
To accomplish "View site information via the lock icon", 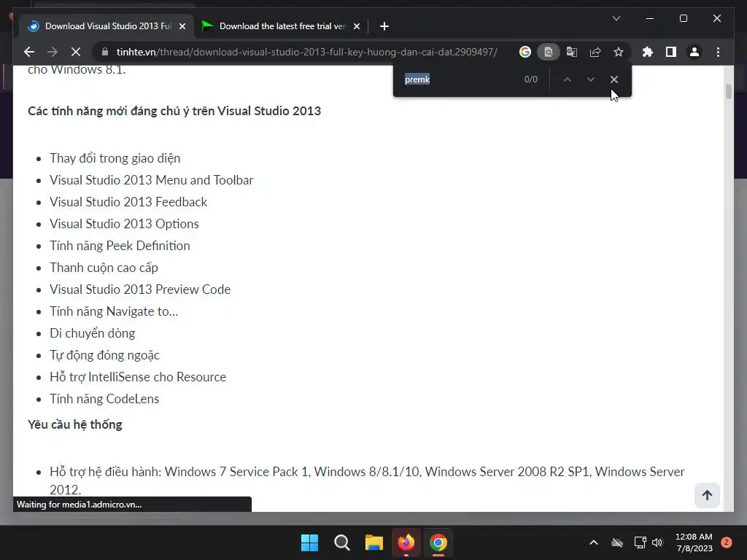I will click(105, 52).
